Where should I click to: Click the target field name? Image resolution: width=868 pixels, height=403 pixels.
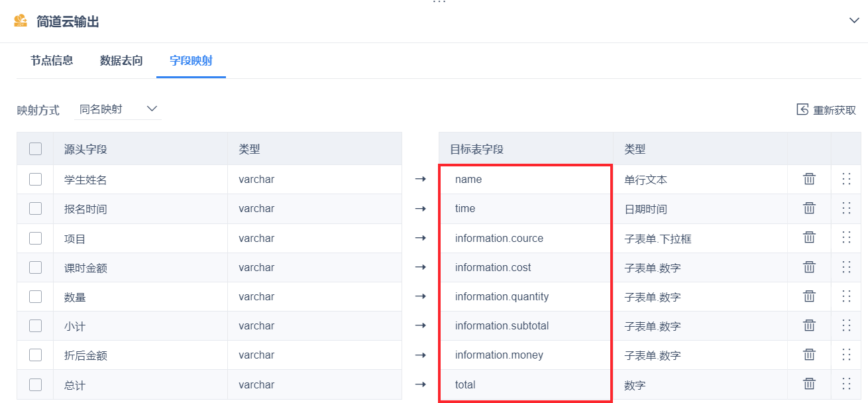[468, 180]
